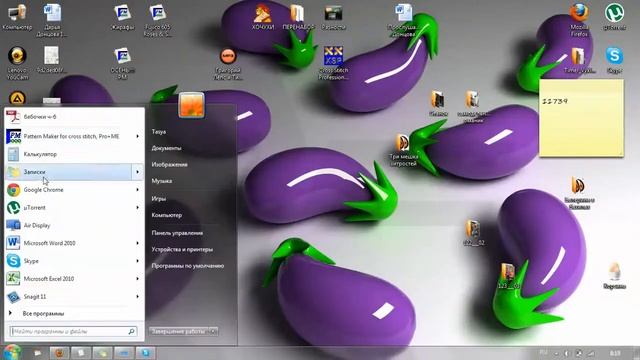Open Игры from Start menu
The image size is (640, 360).
pos(159,199)
